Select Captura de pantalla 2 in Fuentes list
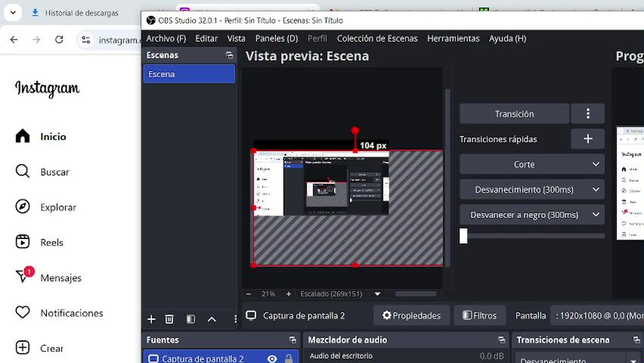Screen dimensions: 644x363 coord(221,358)
